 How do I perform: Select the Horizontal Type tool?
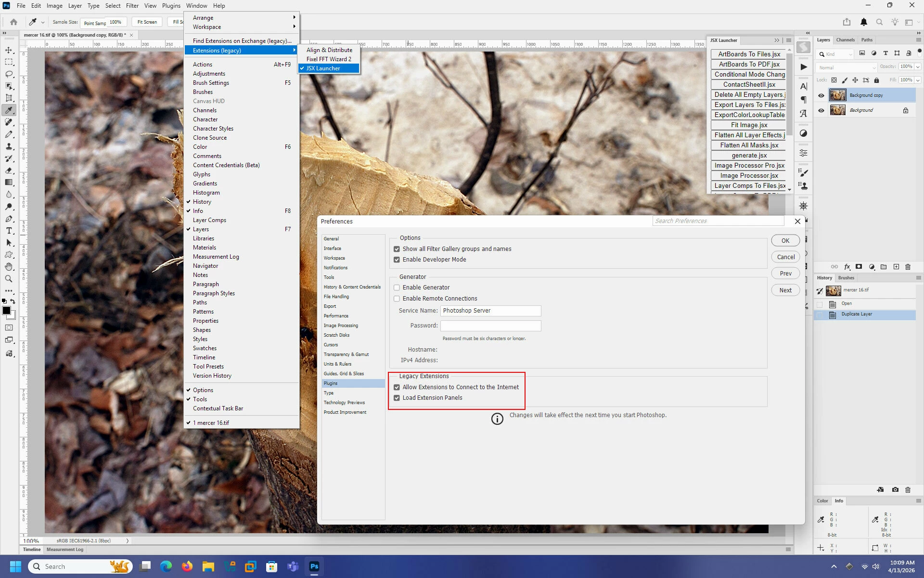[x=9, y=231]
